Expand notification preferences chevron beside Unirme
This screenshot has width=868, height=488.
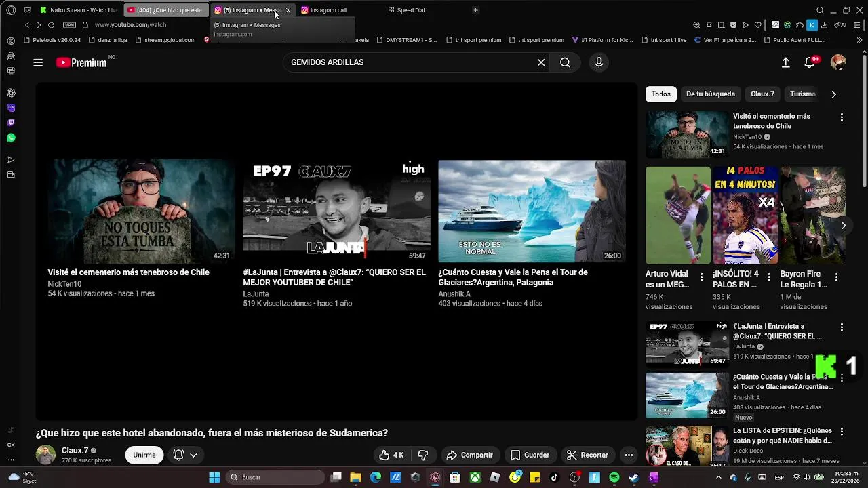pos(193,455)
